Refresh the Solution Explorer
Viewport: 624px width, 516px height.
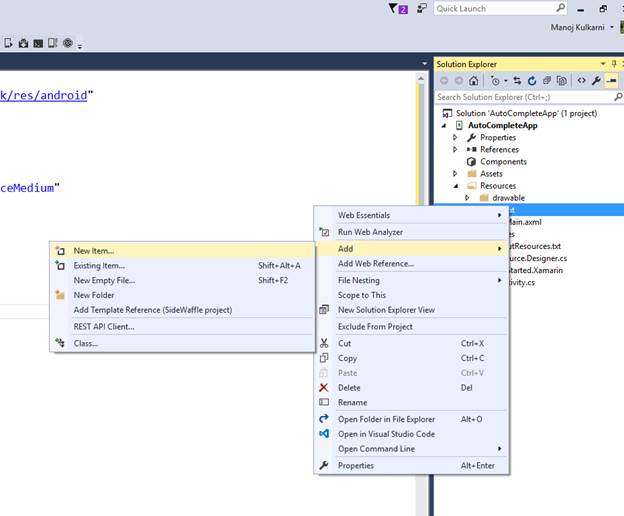pyautogui.click(x=532, y=81)
